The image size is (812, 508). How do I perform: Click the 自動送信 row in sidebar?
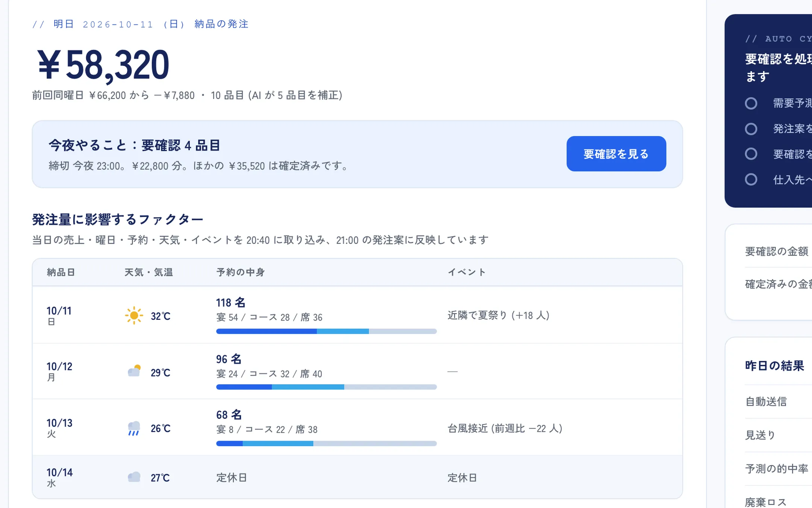pos(778,402)
